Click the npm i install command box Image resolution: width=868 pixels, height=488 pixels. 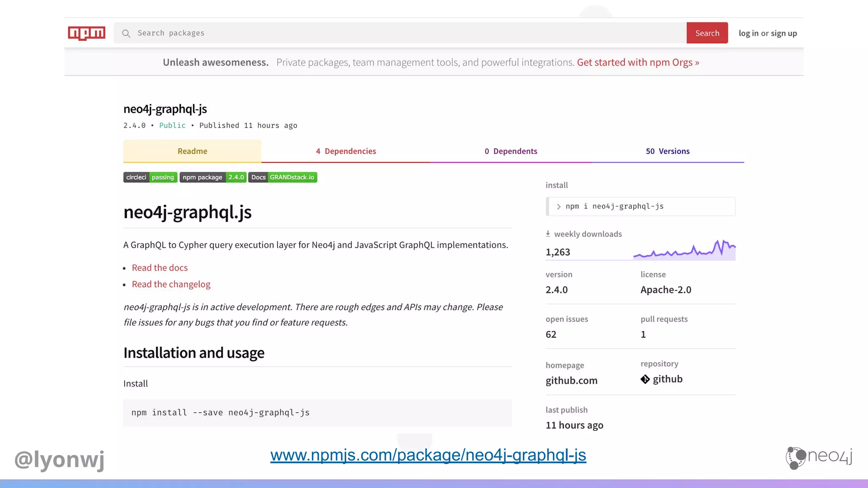pos(640,206)
